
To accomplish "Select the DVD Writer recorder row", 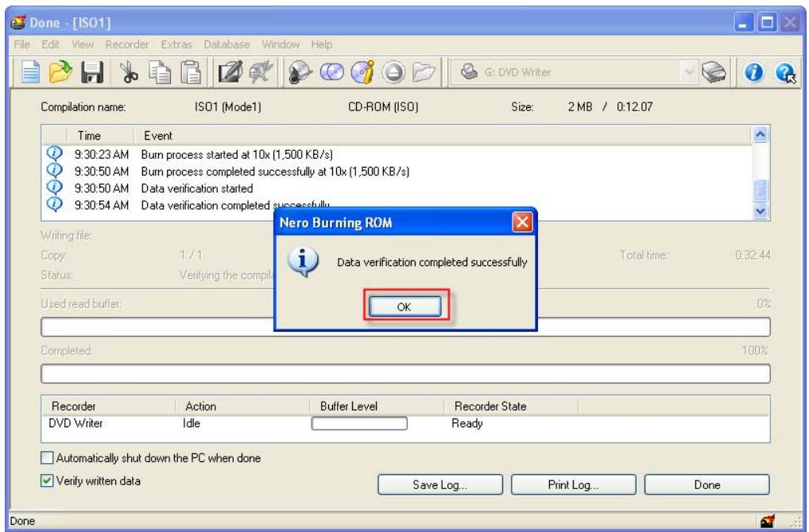I will coord(405,423).
